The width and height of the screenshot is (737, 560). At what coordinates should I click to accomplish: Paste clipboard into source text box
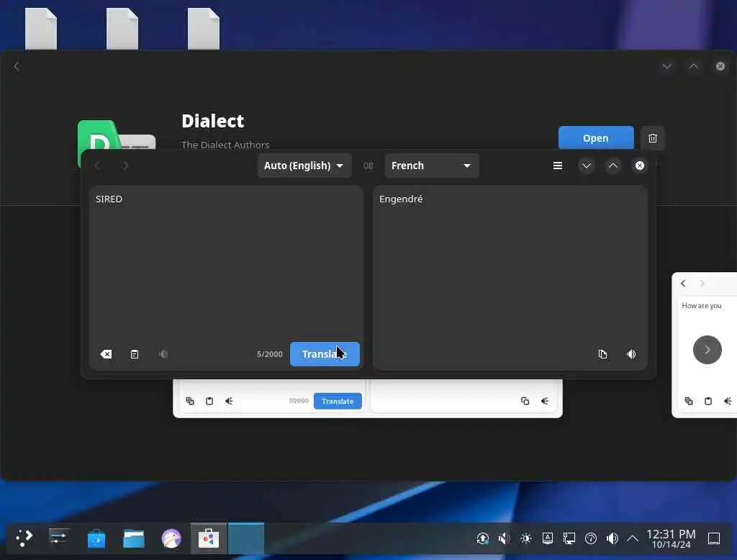pyautogui.click(x=135, y=354)
